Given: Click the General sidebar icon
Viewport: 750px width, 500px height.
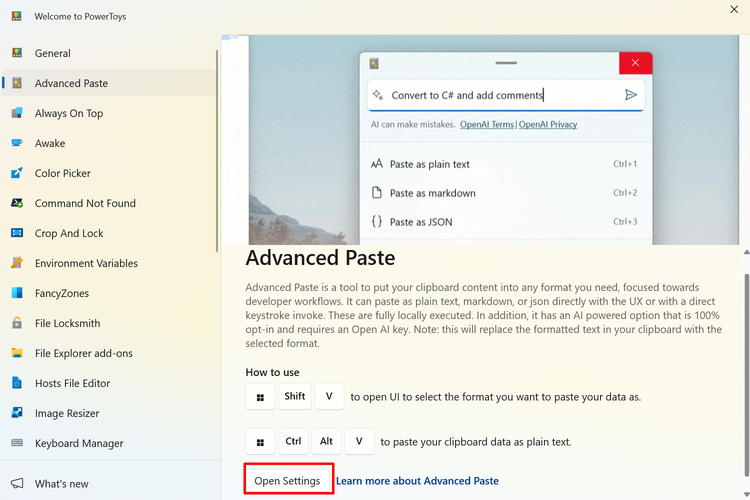Looking at the screenshot, I should click(x=17, y=53).
